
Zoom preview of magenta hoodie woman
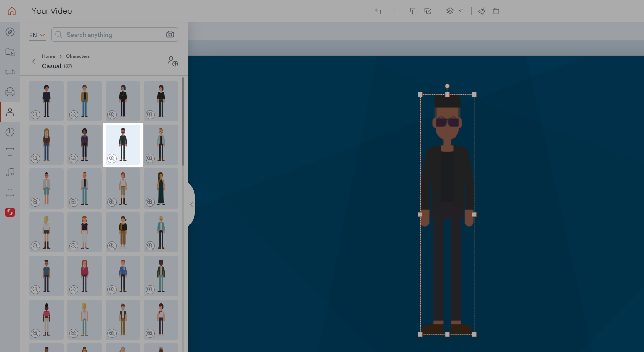(x=74, y=290)
